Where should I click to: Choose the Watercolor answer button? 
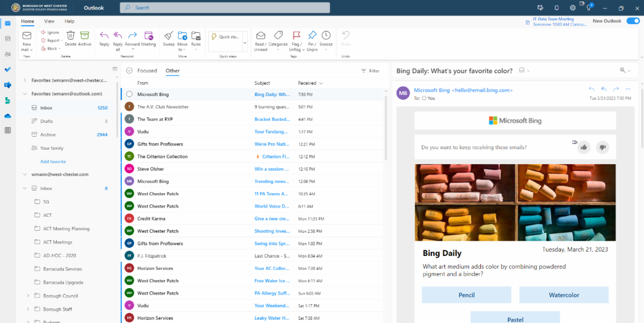tap(563, 295)
